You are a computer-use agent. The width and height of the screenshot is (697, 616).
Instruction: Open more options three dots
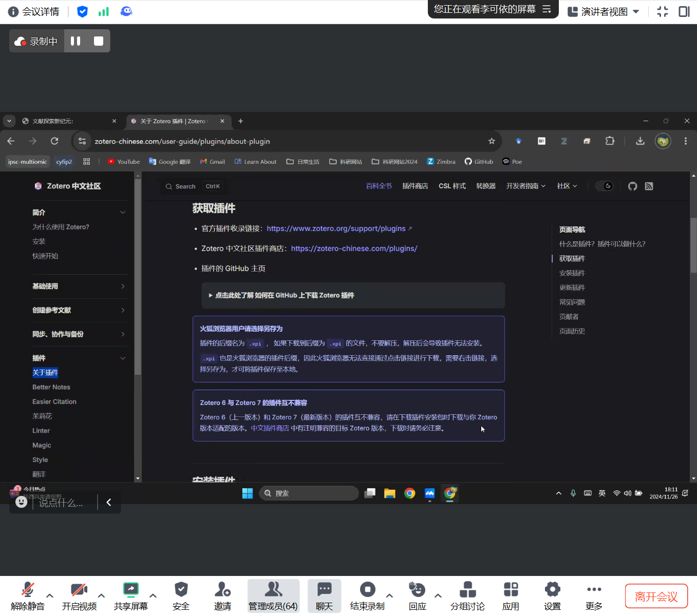[594, 596]
